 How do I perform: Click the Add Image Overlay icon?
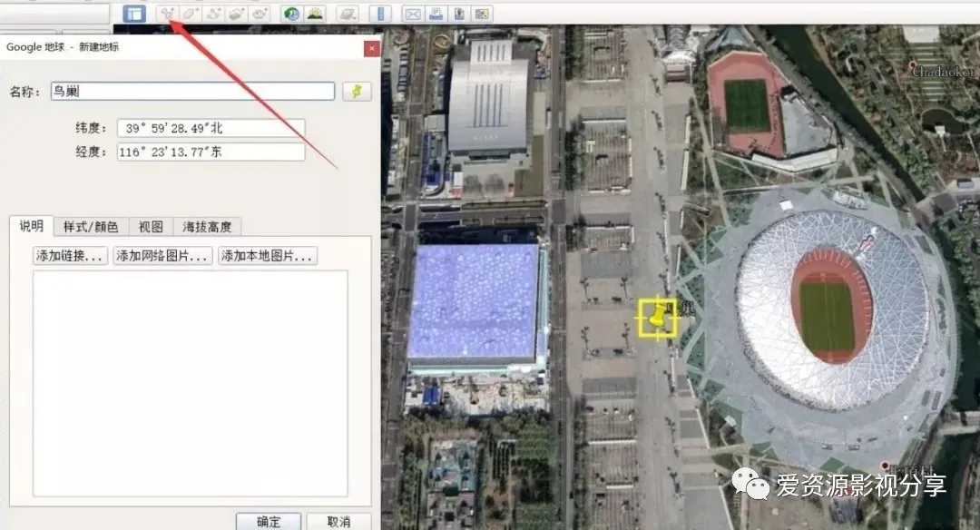237,14
